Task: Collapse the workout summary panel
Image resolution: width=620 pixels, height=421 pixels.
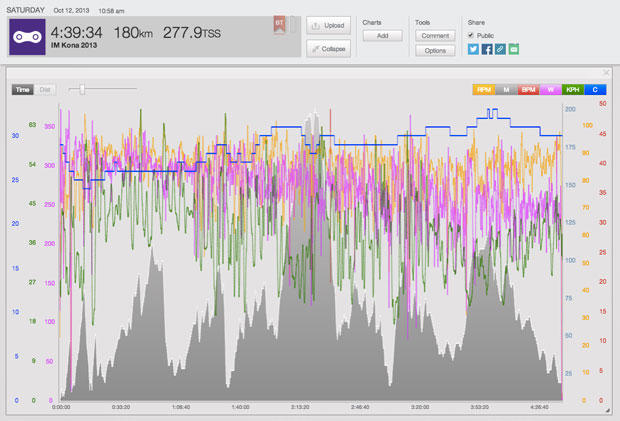Action: point(328,48)
